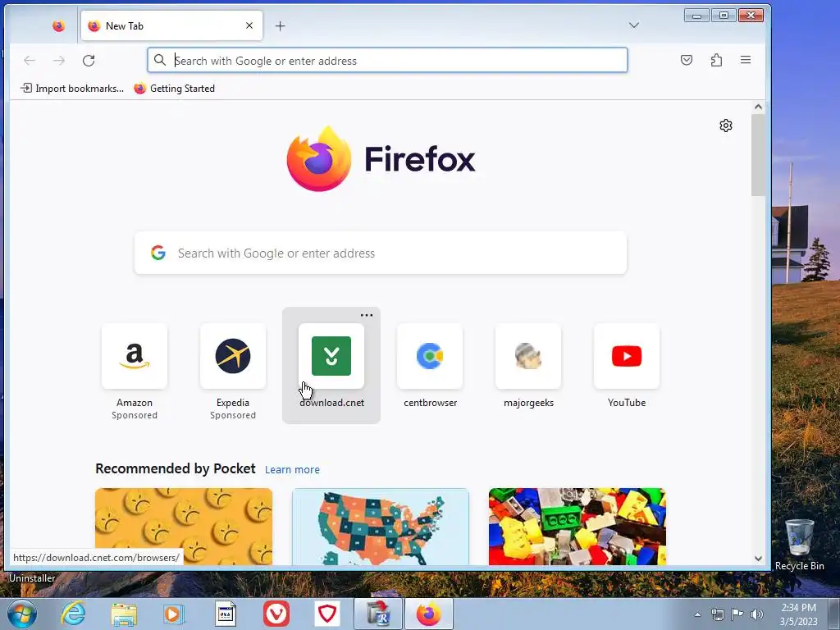840x630 pixels.
Task: Open the US map Pocket story thumbnail
Action: coord(381,526)
